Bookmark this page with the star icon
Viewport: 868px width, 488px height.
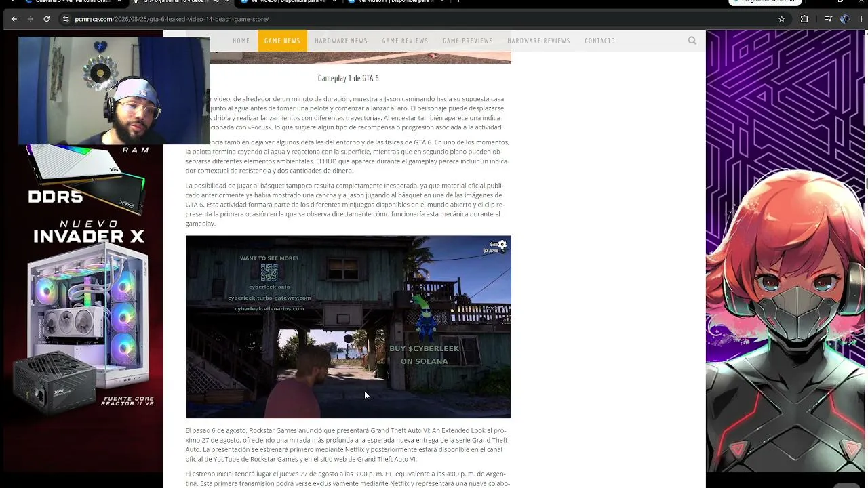pos(781,19)
